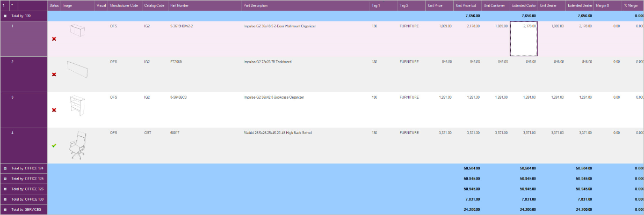Sort by Part Number column header
Image resolution: width=644 pixels, height=215 pixels.
coord(205,6)
